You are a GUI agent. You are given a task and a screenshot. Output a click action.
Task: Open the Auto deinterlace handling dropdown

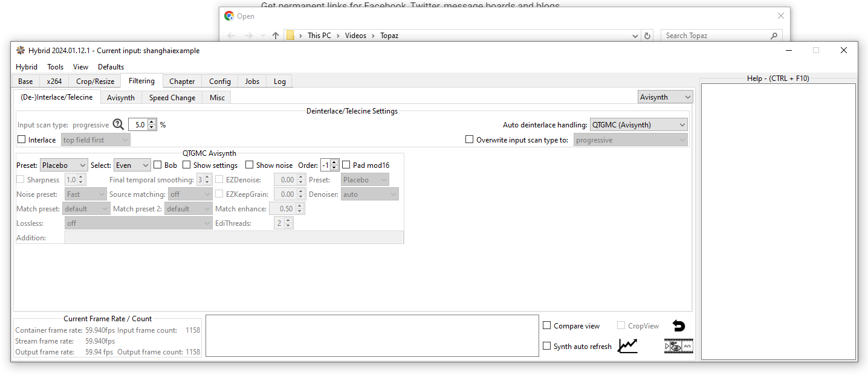(x=639, y=125)
